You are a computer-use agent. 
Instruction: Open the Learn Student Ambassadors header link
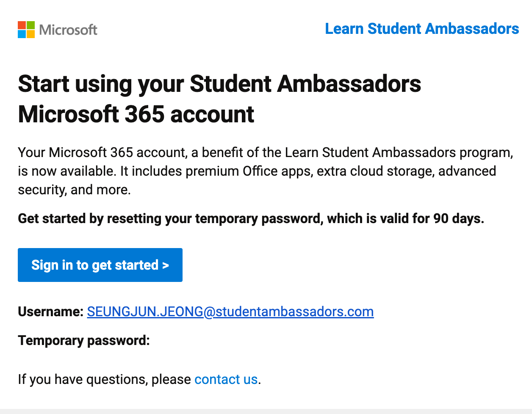coord(422,29)
